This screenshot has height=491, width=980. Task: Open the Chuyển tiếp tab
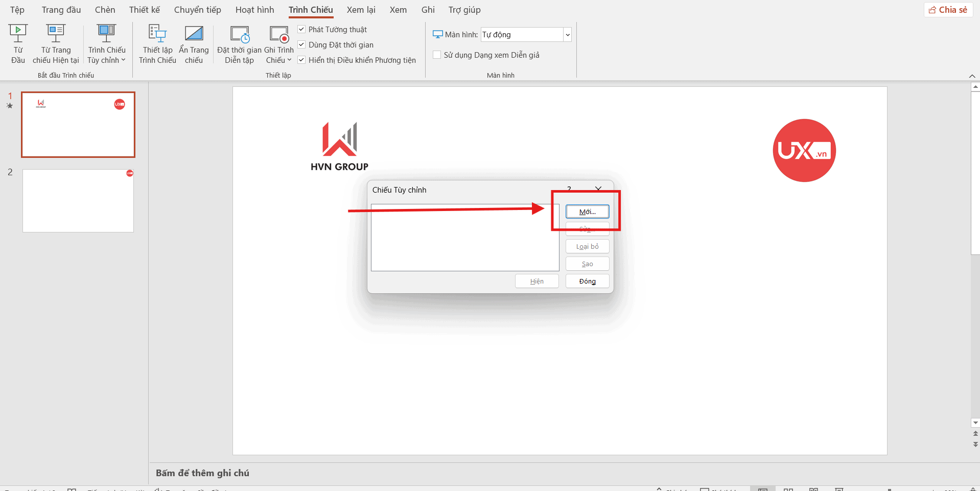(x=197, y=10)
